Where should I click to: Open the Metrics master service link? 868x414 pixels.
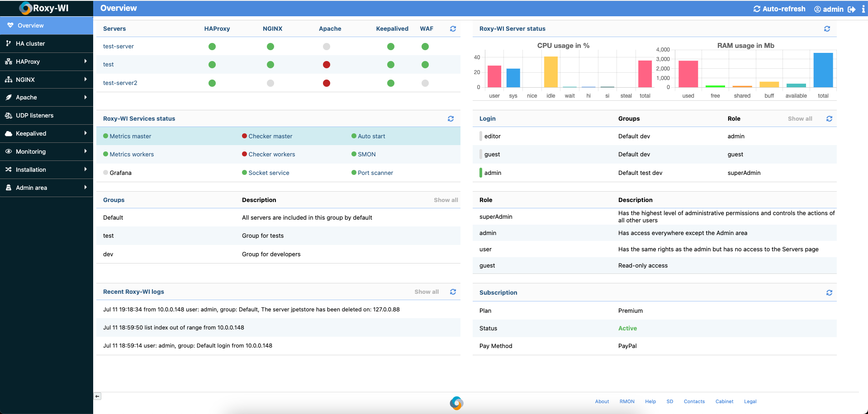pyautogui.click(x=130, y=136)
